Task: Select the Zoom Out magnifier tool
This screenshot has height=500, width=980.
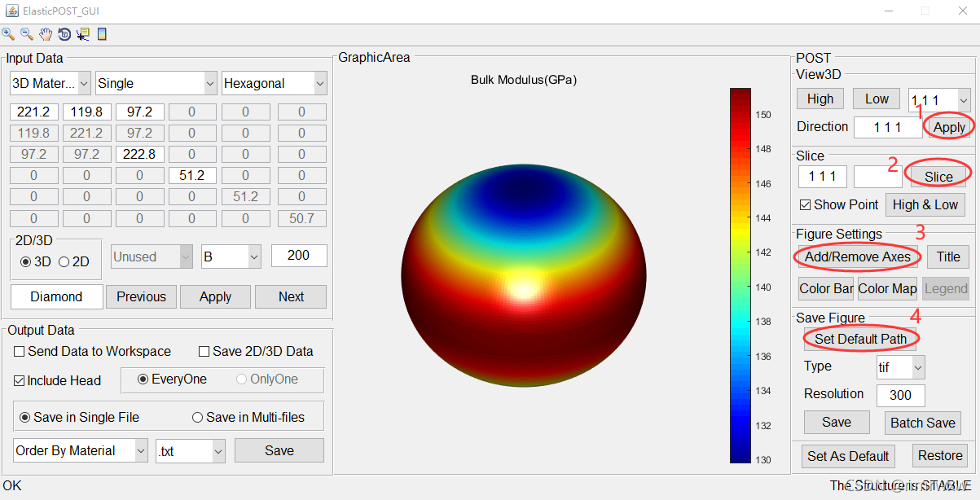Action: pyautogui.click(x=27, y=34)
